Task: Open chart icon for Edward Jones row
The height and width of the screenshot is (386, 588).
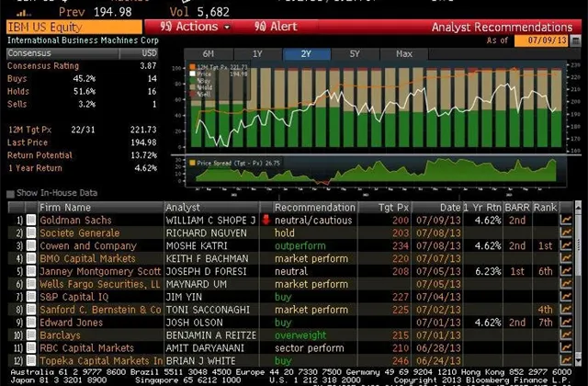Action: (x=566, y=323)
